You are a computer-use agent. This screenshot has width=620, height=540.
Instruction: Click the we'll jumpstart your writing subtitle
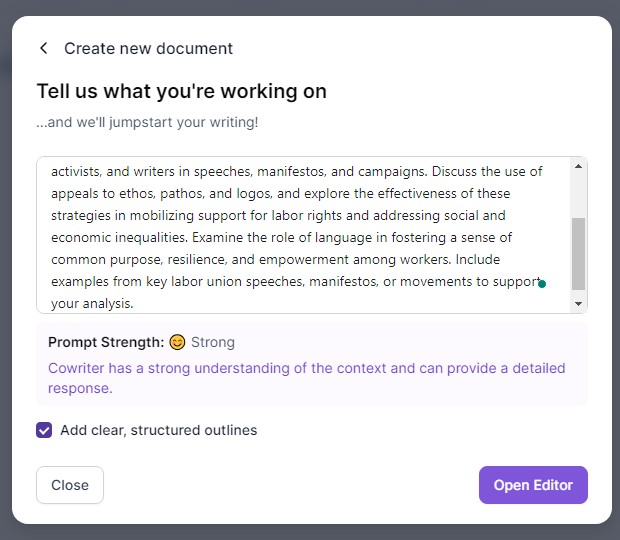[x=147, y=123]
